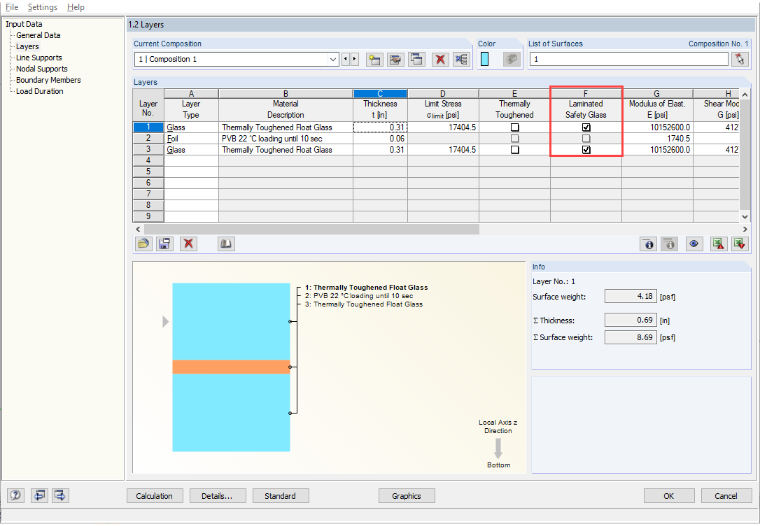
Task: Click the table vertical scroll up arrow
Action: click(x=745, y=94)
